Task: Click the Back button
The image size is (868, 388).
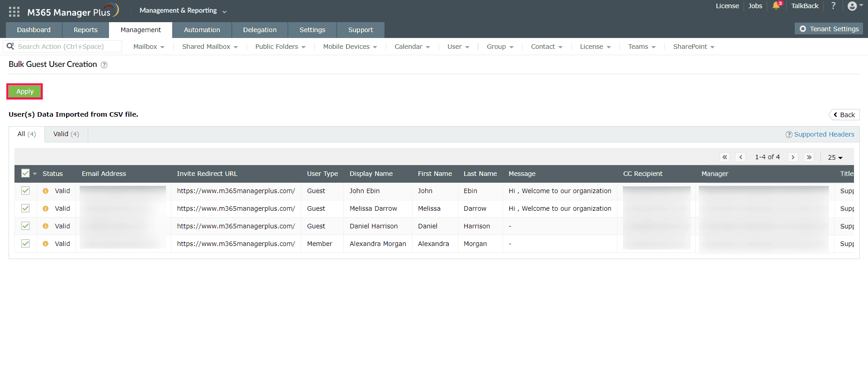Action: click(x=844, y=115)
